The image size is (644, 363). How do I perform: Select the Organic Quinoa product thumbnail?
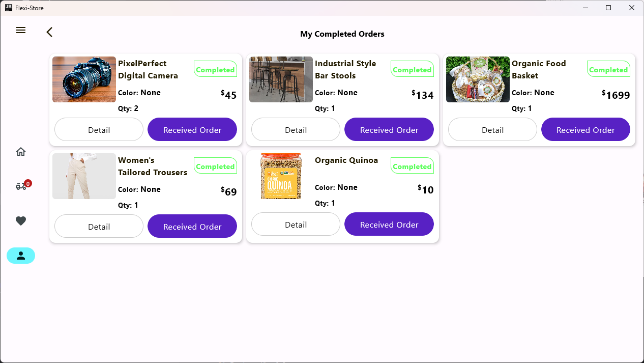click(281, 176)
